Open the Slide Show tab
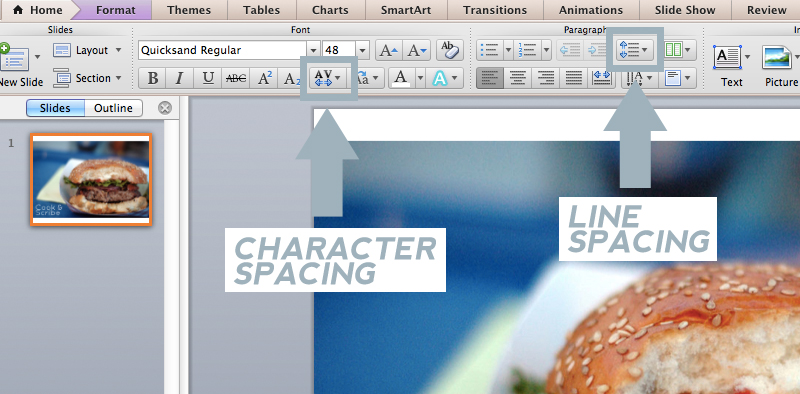Screen dimensions: 800x394 point(685,10)
